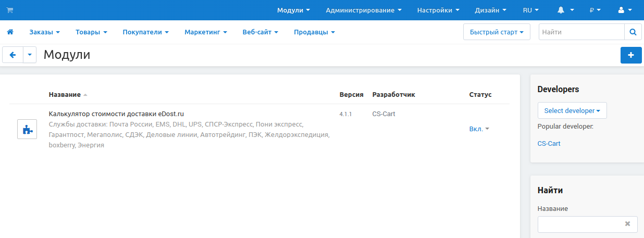This screenshot has width=644, height=238.
Task: Clear the Название search field with X
Action: (x=627, y=223)
